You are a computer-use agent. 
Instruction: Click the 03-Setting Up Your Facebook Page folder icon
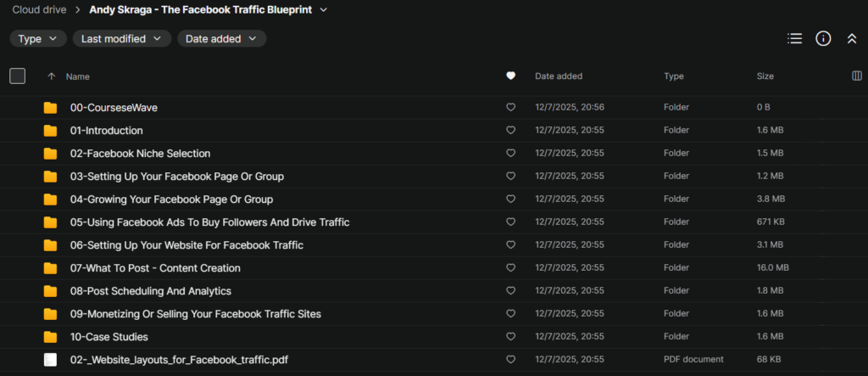(50, 177)
